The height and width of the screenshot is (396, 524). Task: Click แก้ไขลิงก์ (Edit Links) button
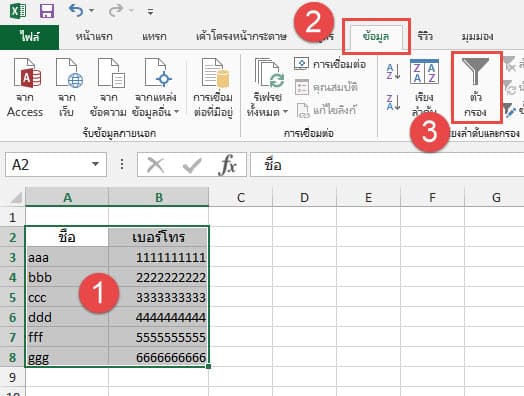pyautogui.click(x=326, y=110)
